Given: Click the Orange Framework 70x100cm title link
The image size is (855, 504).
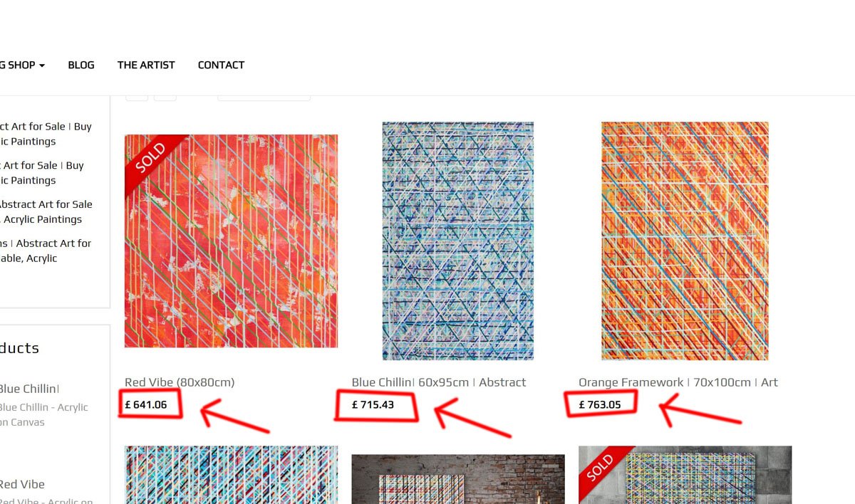Looking at the screenshot, I should (678, 382).
